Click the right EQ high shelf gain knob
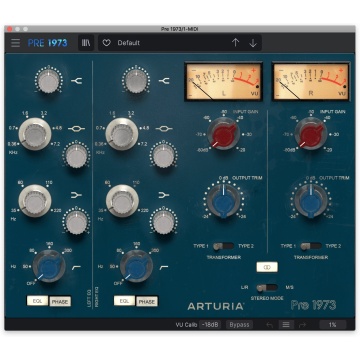360x360 pixels. 136,81
